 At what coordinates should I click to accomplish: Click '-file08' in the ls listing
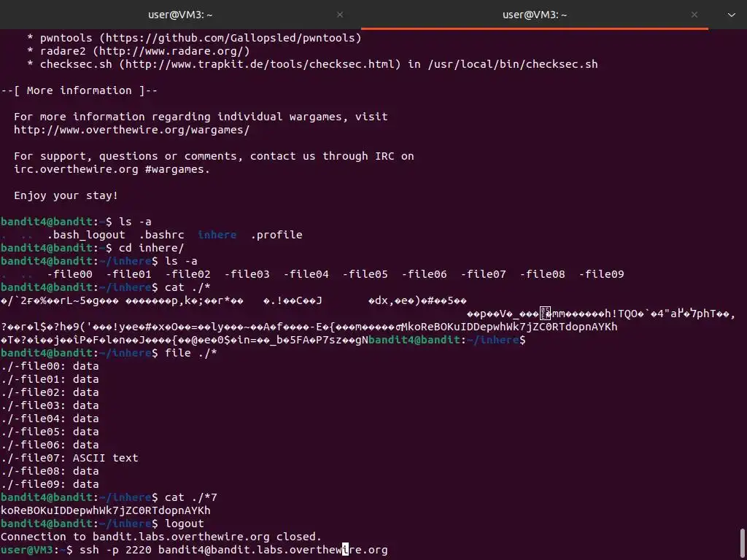[542, 274]
